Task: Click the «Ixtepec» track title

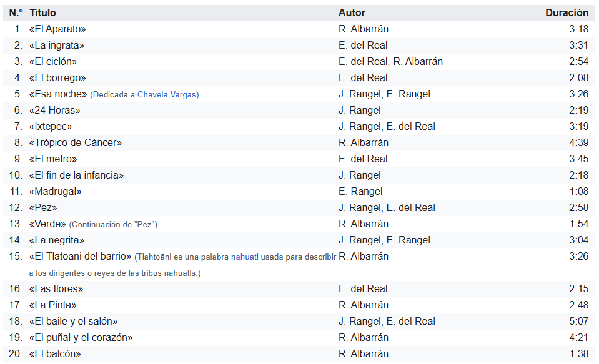Action: (x=51, y=126)
